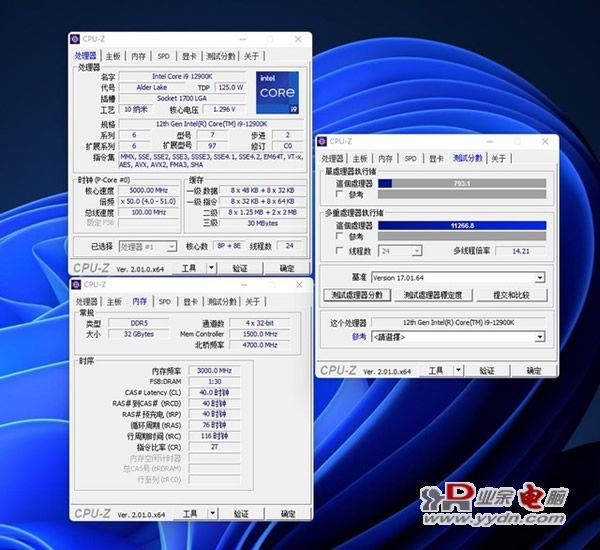600x550 pixels.
Task: Open 显卡 tab in processor window
Action: [x=189, y=56]
